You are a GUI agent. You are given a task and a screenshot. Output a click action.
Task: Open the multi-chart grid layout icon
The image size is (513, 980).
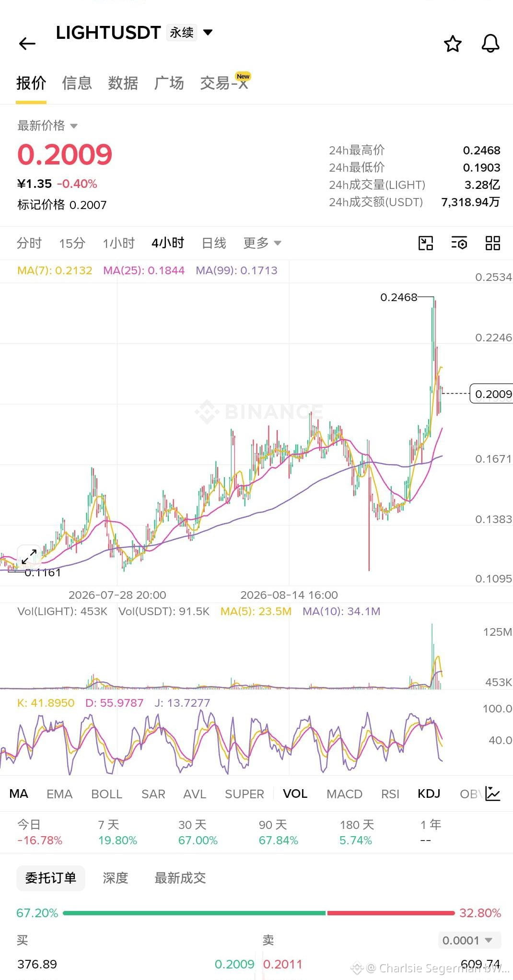(493, 243)
